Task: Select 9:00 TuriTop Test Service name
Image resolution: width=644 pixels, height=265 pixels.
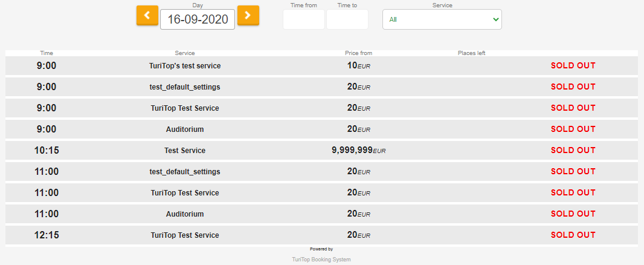Action: [x=185, y=108]
